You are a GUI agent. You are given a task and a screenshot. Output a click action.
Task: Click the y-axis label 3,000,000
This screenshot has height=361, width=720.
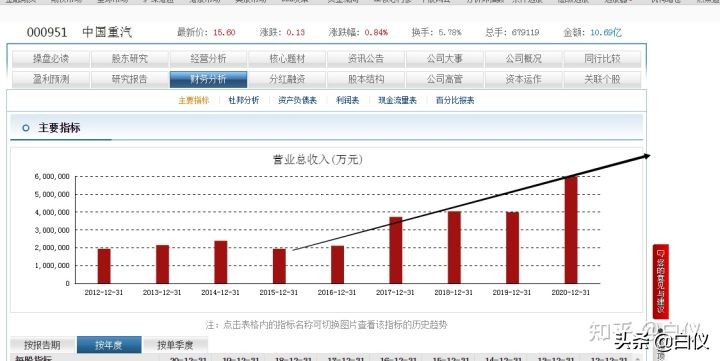click(52, 230)
